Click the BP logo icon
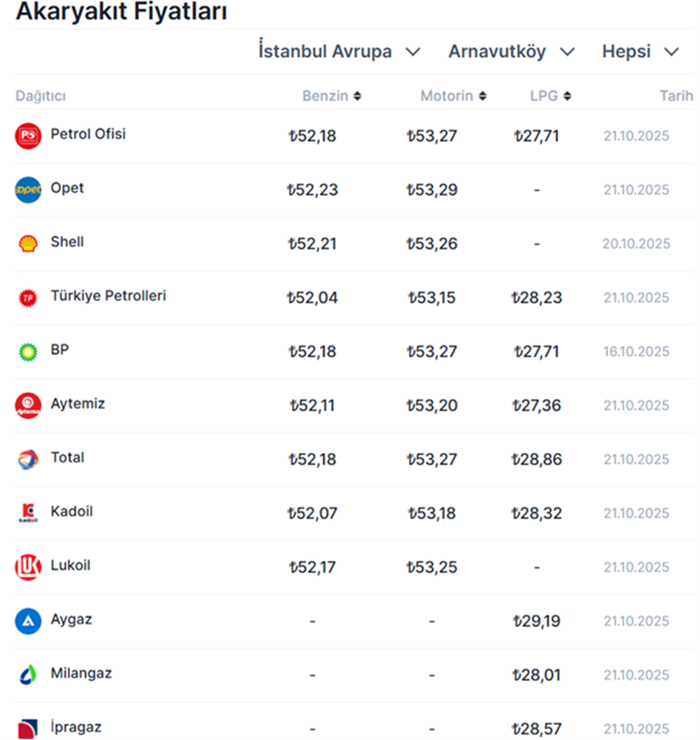This screenshot has height=740, width=700. pos(28,351)
